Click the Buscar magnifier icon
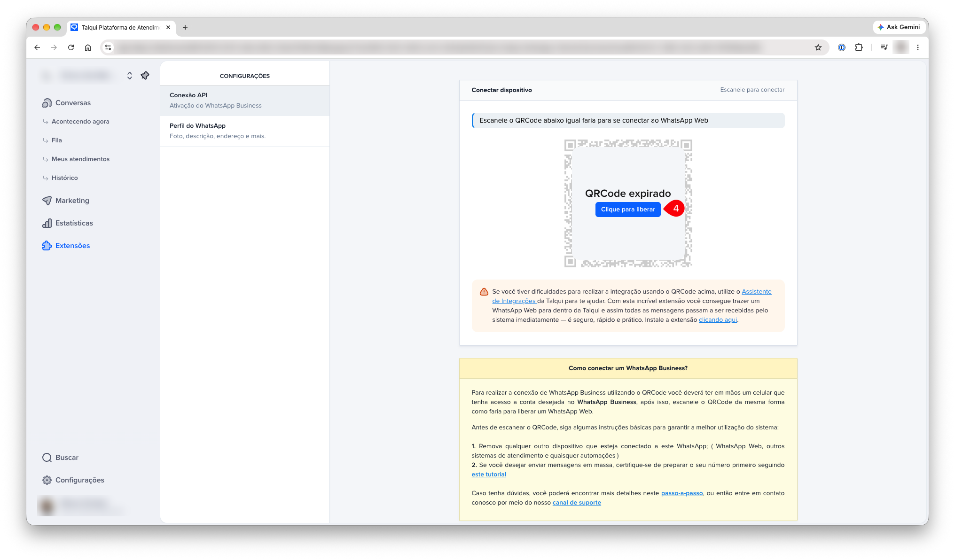Image resolution: width=955 pixels, height=560 pixels. click(x=47, y=458)
